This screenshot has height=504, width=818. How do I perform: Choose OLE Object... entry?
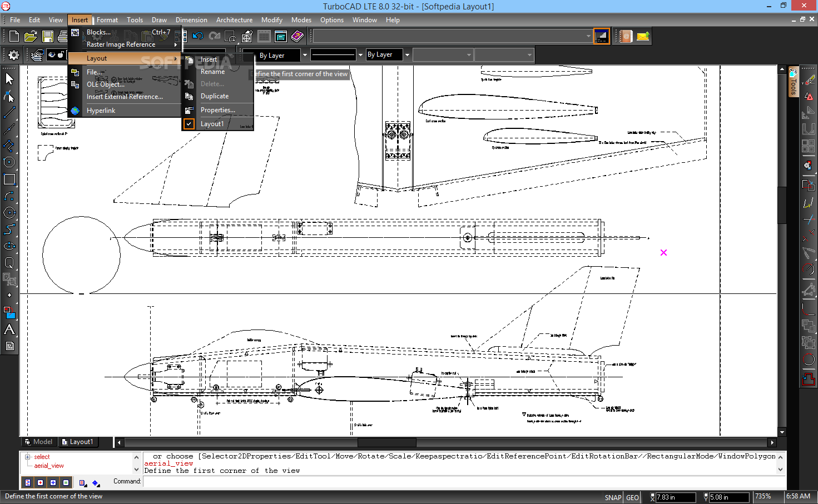click(125, 84)
